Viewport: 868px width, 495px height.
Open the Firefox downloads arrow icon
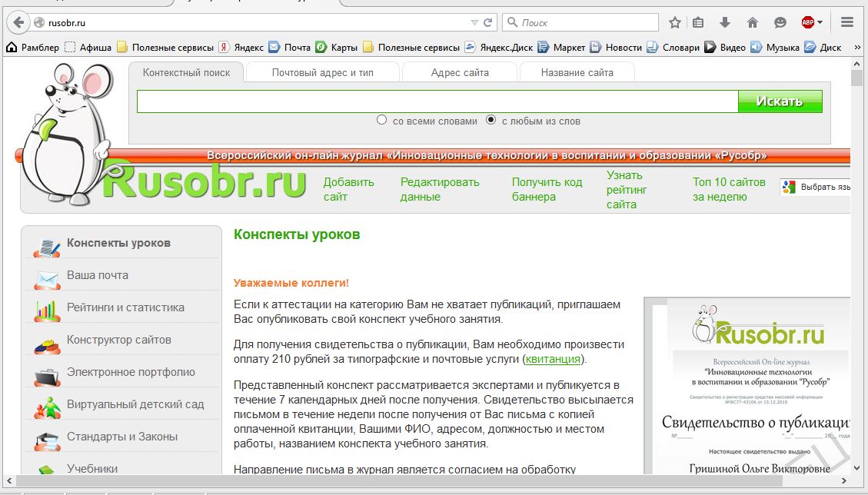point(724,22)
